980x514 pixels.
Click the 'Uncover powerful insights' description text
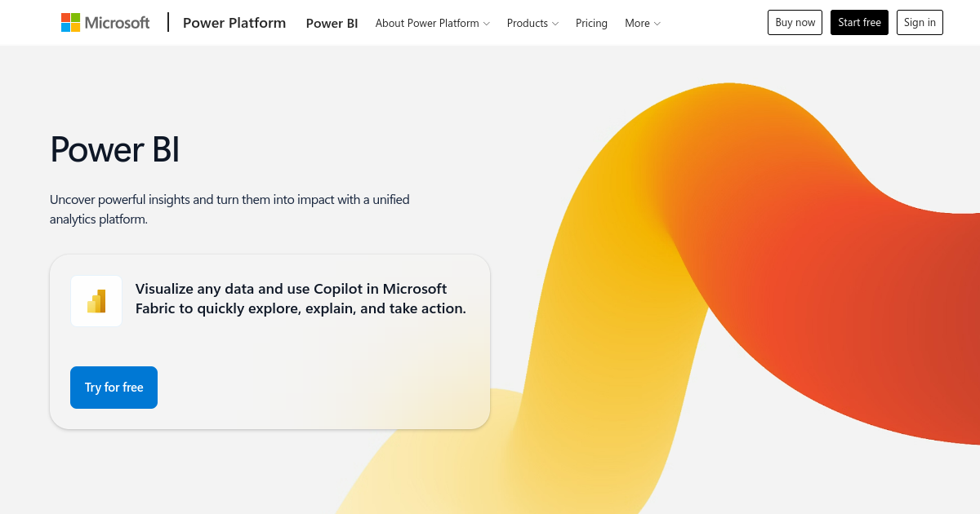click(229, 209)
